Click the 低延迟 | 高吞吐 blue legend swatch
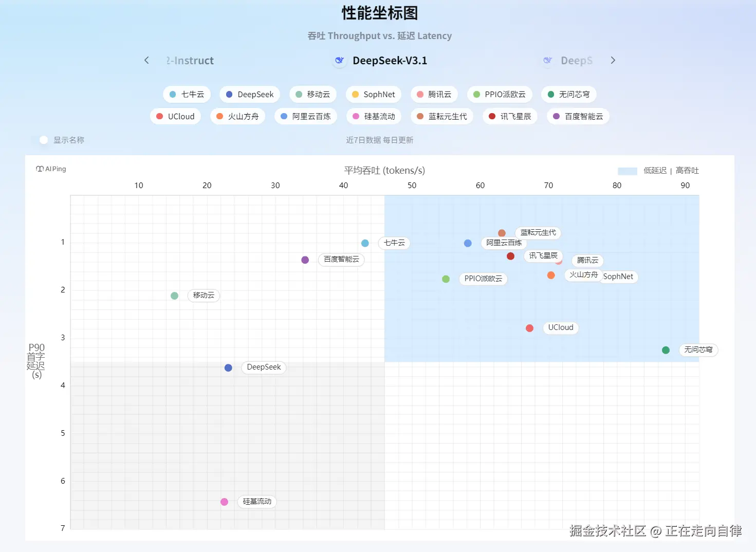The width and height of the screenshot is (756, 552). 628,171
